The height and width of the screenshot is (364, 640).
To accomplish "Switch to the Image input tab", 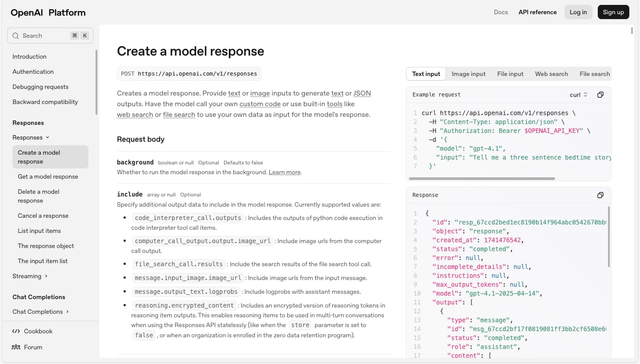I will [x=468, y=74].
